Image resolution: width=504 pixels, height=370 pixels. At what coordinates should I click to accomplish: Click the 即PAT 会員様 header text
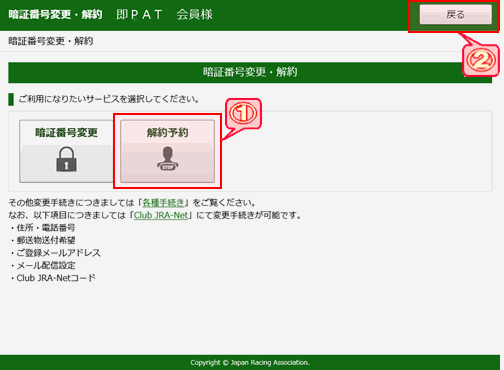coord(164,14)
